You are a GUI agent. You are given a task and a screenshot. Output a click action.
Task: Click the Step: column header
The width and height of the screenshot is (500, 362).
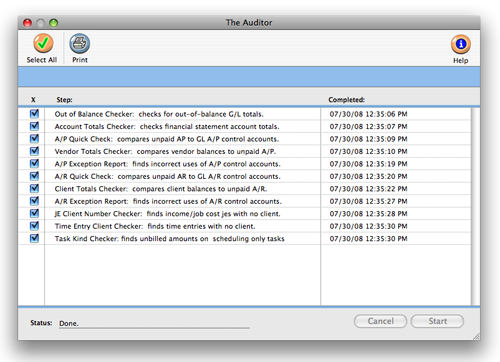coord(64,100)
